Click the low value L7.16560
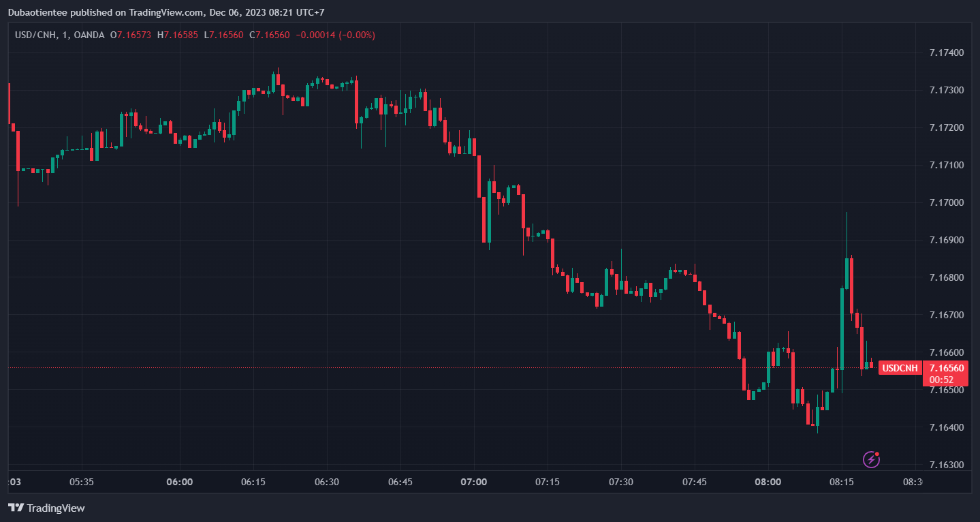Screen dimensions: 980x522 tap(223, 35)
